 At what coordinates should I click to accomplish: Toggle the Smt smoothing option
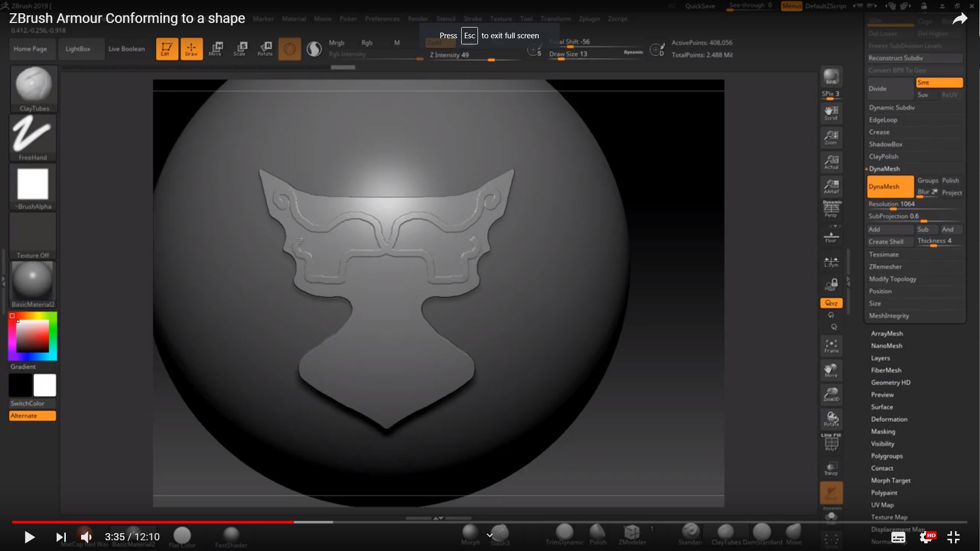(939, 83)
